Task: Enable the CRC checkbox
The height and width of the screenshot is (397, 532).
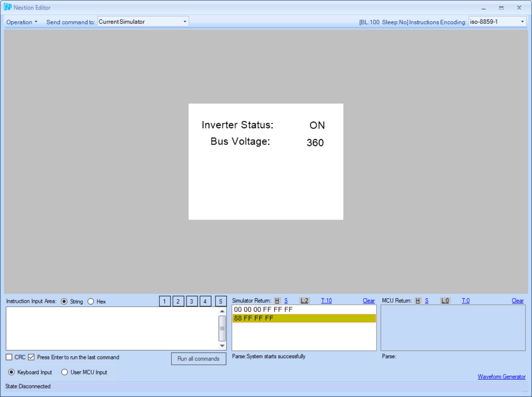Action: (x=9, y=357)
